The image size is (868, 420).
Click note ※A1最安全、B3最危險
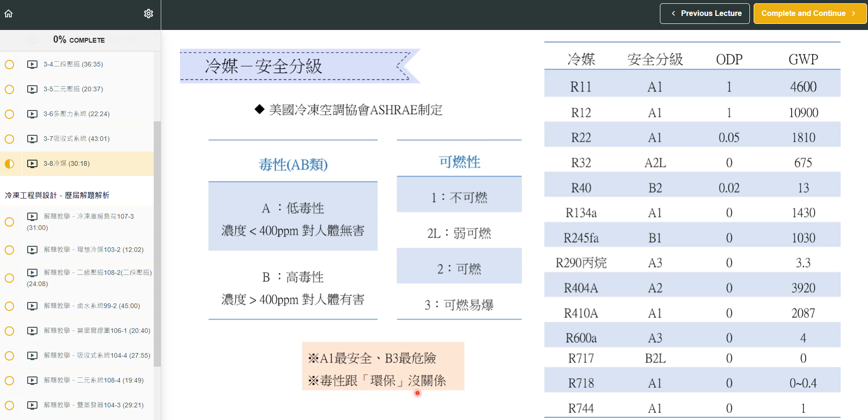point(372,359)
